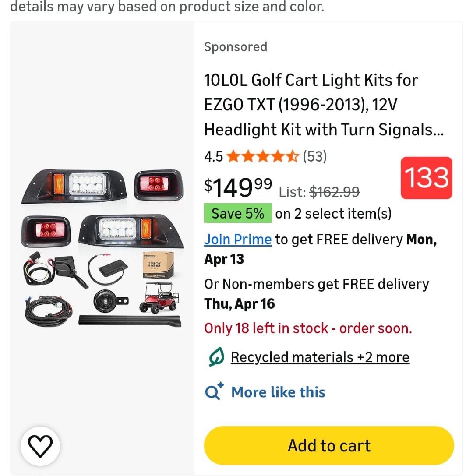Click the $149.99 price
The image size is (473, 476).
point(238,187)
